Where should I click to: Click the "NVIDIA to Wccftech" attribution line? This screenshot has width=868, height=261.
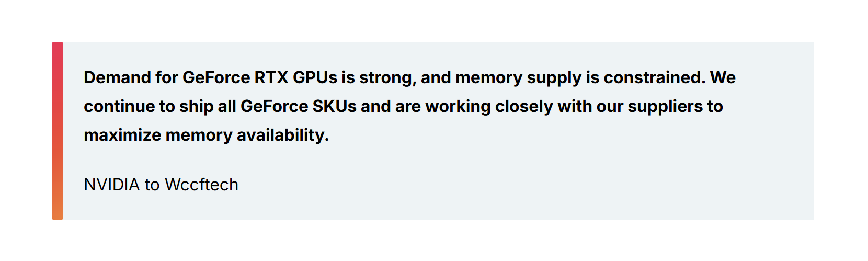pyautogui.click(x=161, y=185)
